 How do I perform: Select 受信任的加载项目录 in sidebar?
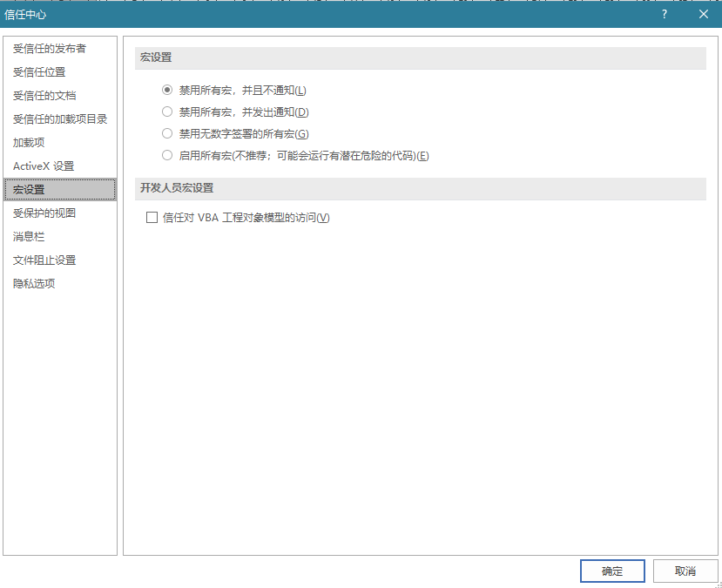coord(60,118)
